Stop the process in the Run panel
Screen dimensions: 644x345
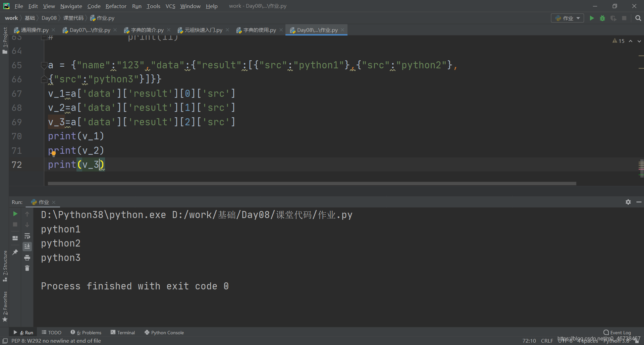15,224
